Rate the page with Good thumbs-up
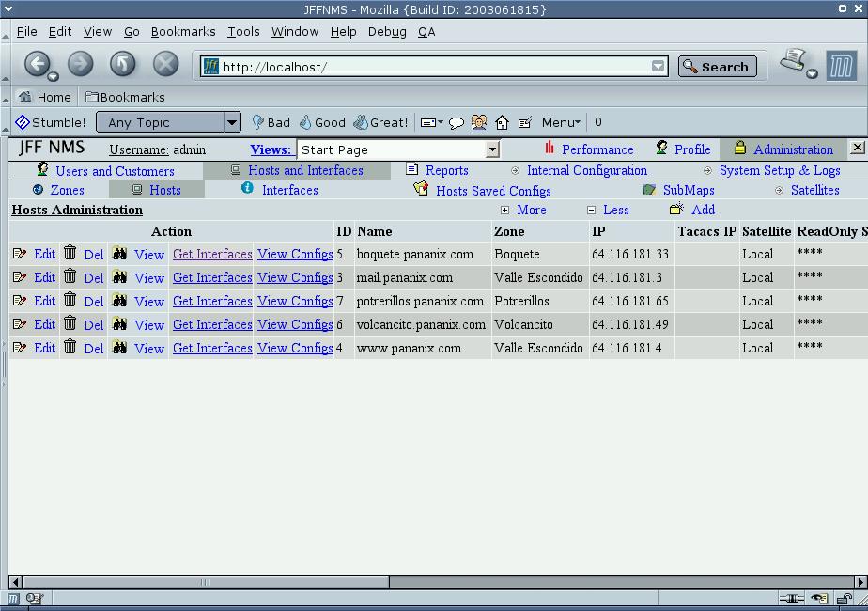The image size is (868, 611). tap(321, 122)
